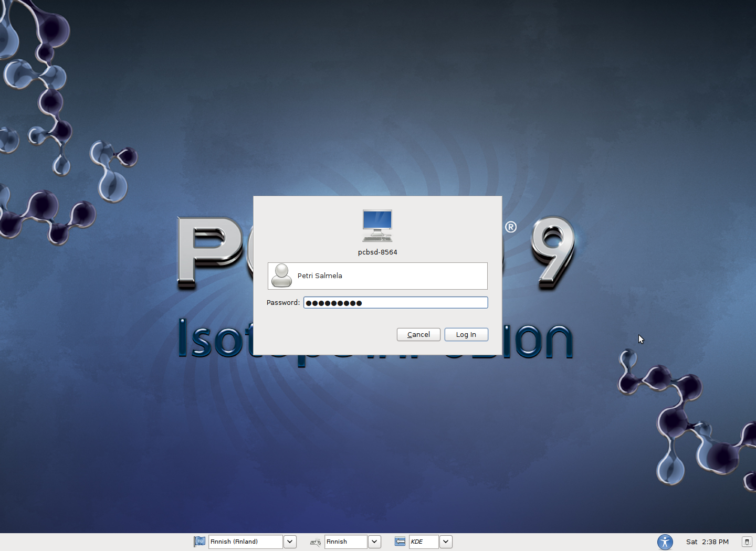Expand language dropdown arrow next to Finnish (Finland)
756x551 pixels.
point(290,542)
